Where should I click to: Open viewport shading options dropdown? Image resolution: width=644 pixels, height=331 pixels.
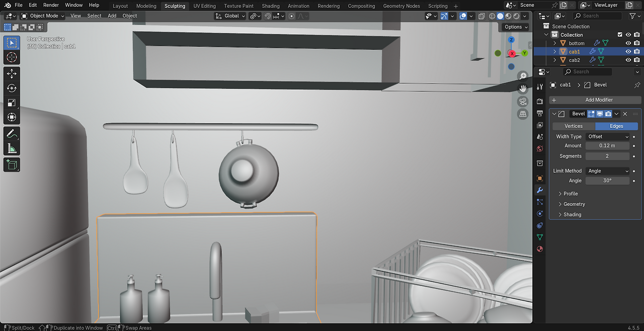[525, 16]
